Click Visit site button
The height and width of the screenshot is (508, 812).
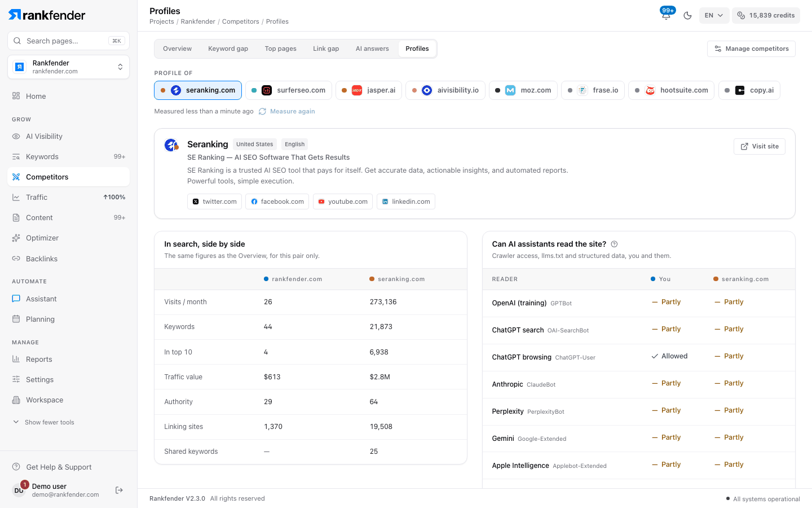[x=760, y=146]
